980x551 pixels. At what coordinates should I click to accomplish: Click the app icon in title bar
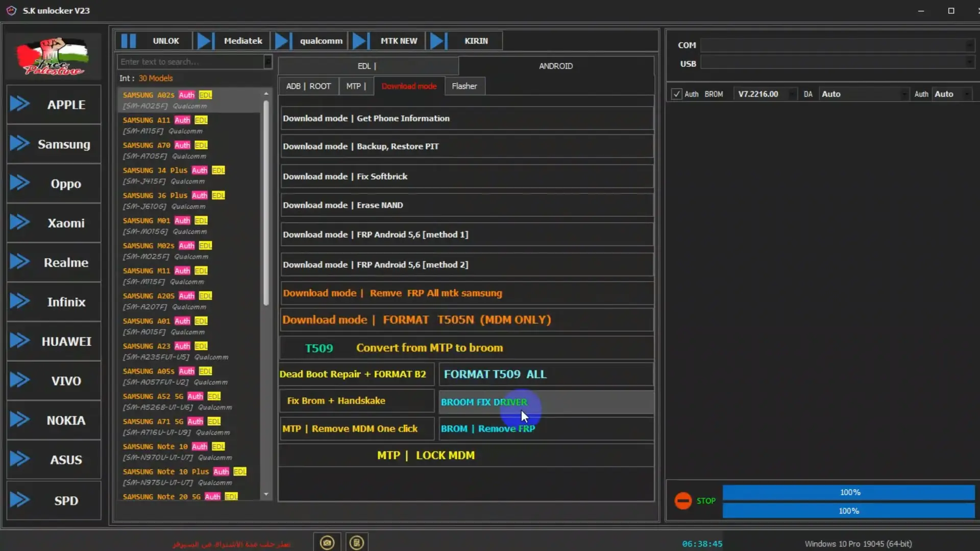[x=11, y=11]
